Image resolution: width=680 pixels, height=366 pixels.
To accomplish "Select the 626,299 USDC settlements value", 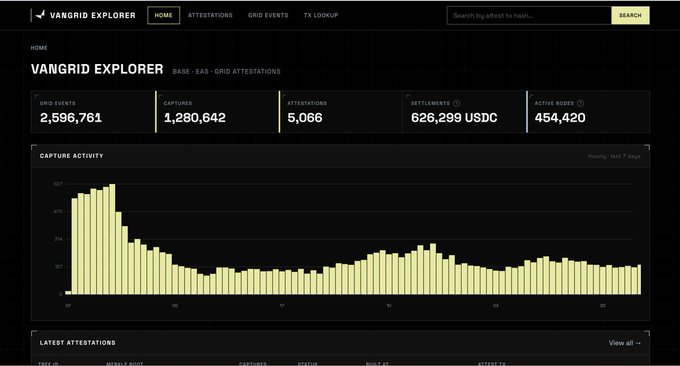I will [454, 118].
